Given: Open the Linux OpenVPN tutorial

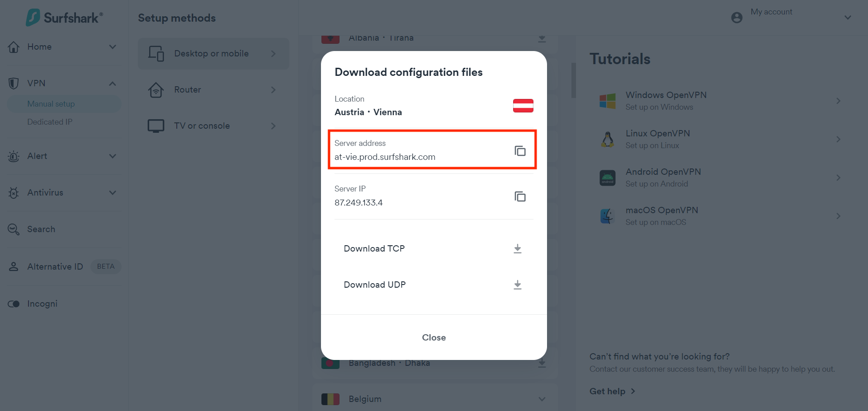Looking at the screenshot, I should (657, 139).
